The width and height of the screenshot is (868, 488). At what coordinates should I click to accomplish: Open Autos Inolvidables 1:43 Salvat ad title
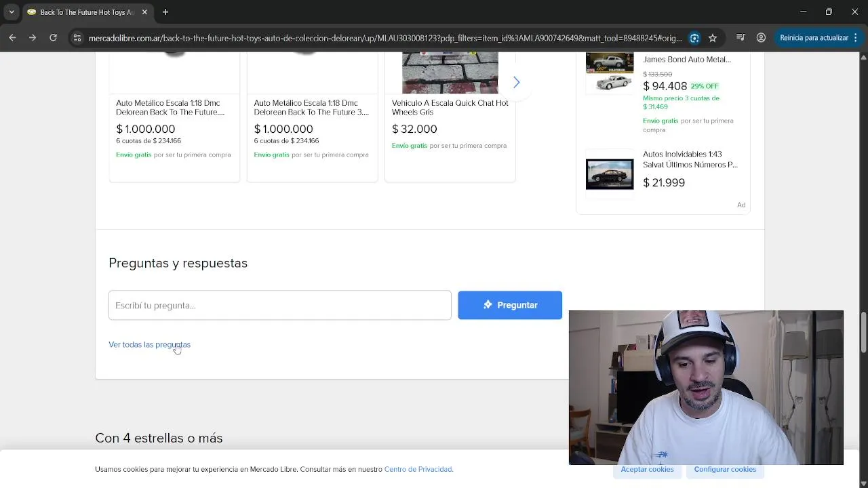690,159
